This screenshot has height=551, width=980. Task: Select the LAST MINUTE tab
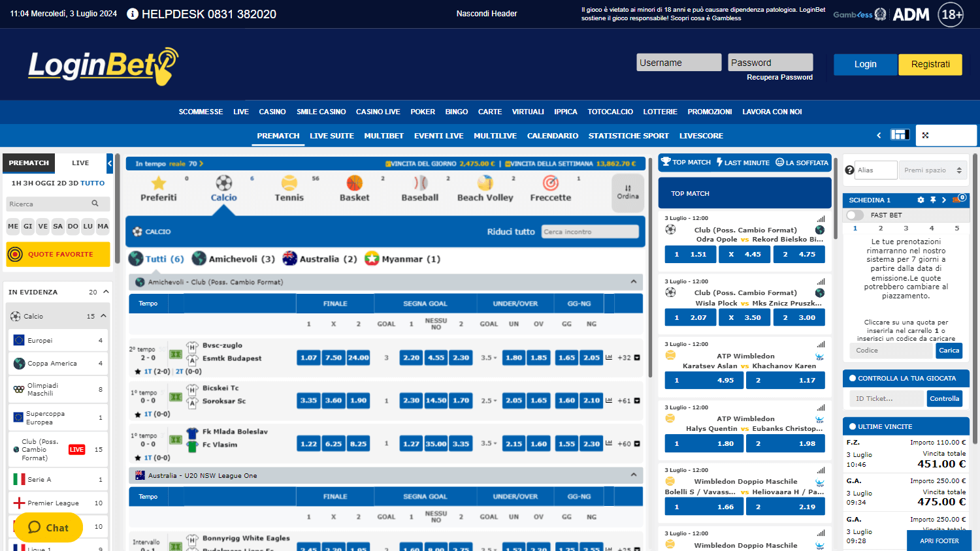(743, 163)
